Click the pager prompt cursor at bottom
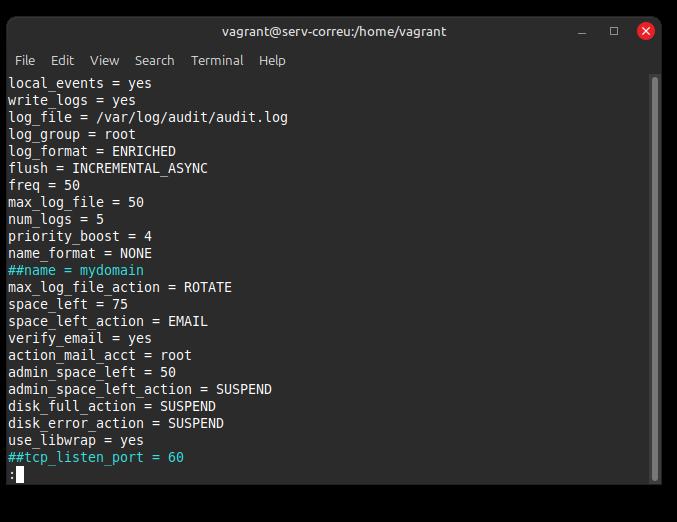 point(20,474)
